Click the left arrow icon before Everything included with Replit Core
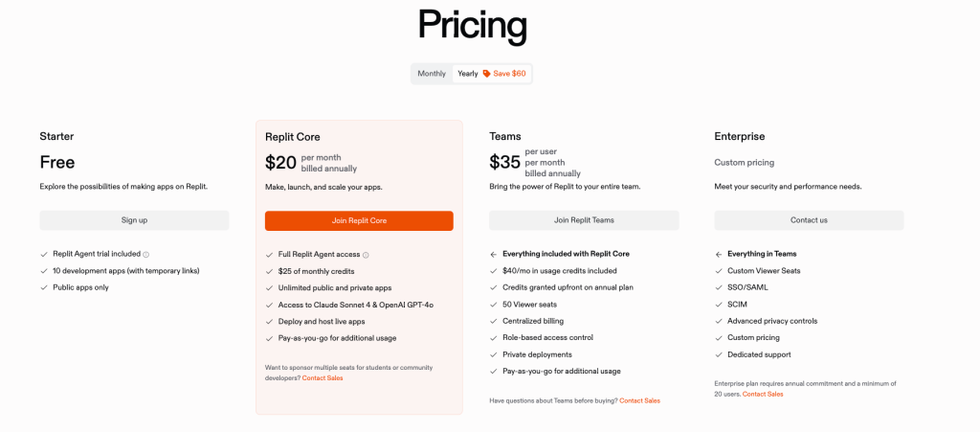Image resolution: width=980 pixels, height=432 pixels. [494, 255]
